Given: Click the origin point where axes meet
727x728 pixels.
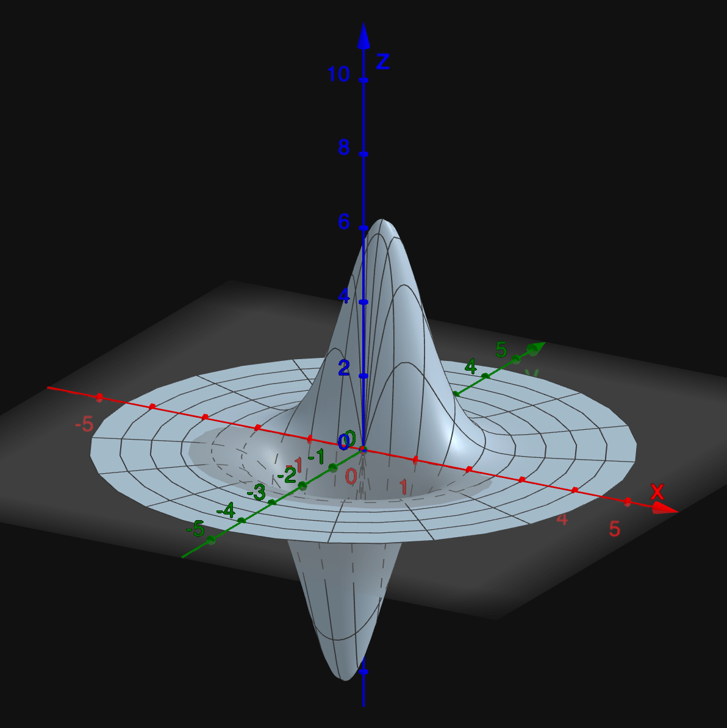Looking at the screenshot, I should [363, 449].
